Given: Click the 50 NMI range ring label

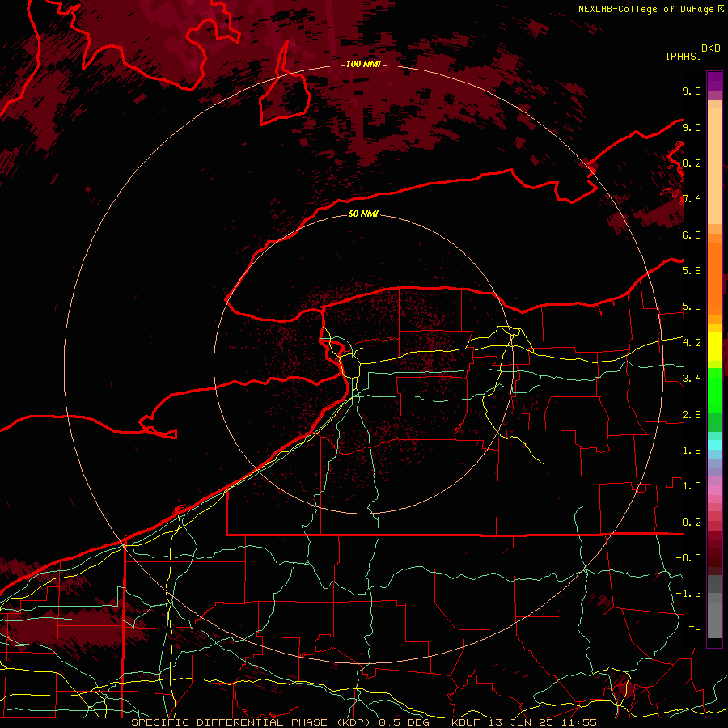Looking at the screenshot, I should (x=363, y=214).
